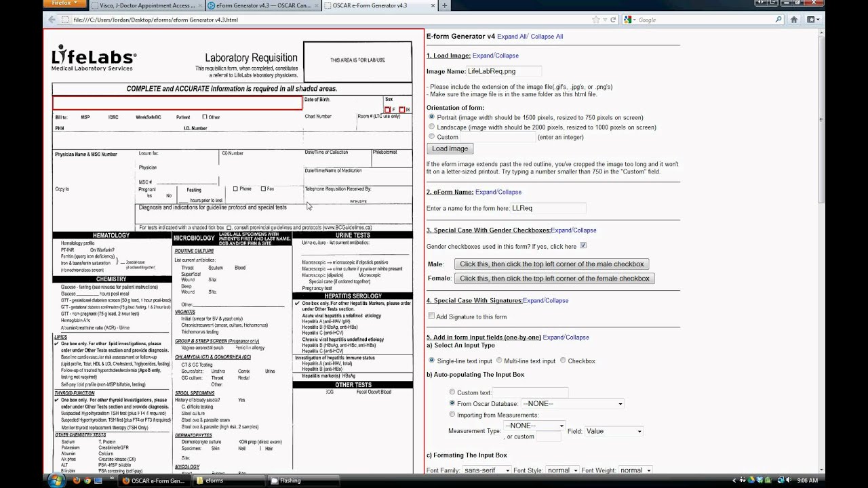The image size is (868, 488).
Task: Expand/Collapse the Signatures section
Action: point(545,300)
